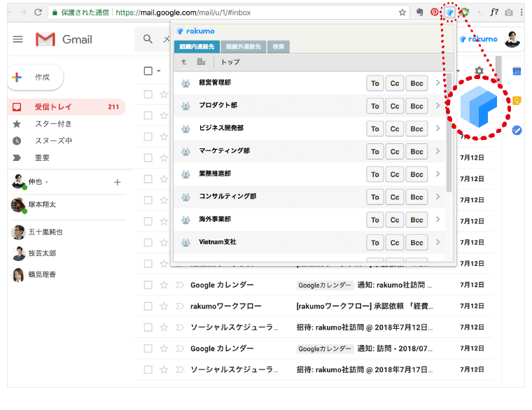Click the rakumo logo in Gmail header
The width and height of the screenshot is (532, 410).
point(478,39)
